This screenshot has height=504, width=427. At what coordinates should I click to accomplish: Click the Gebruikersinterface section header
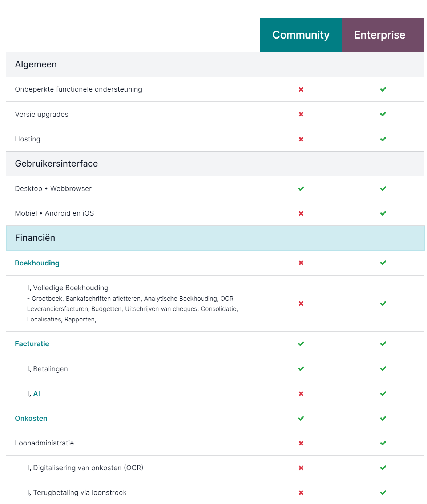(215, 164)
